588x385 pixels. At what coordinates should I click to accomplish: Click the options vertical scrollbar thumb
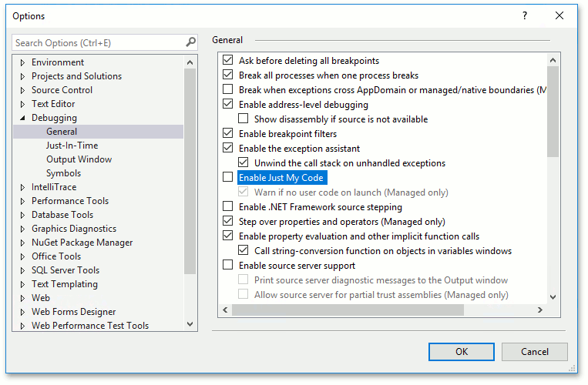click(x=553, y=112)
